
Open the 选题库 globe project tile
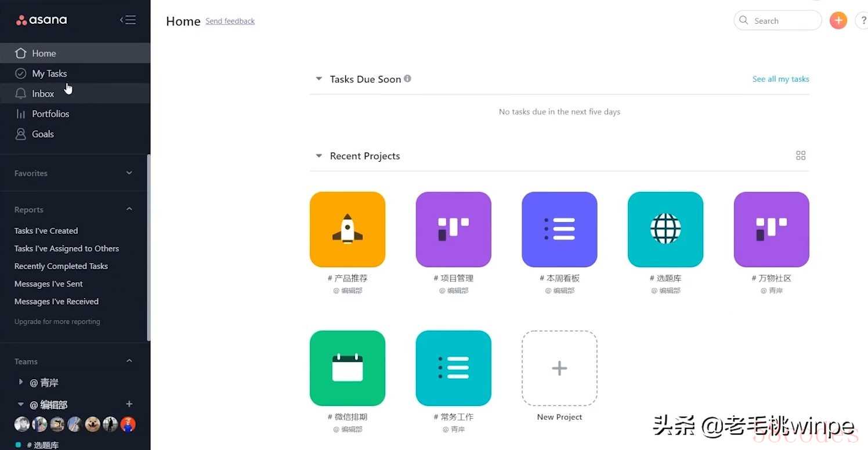tap(666, 230)
